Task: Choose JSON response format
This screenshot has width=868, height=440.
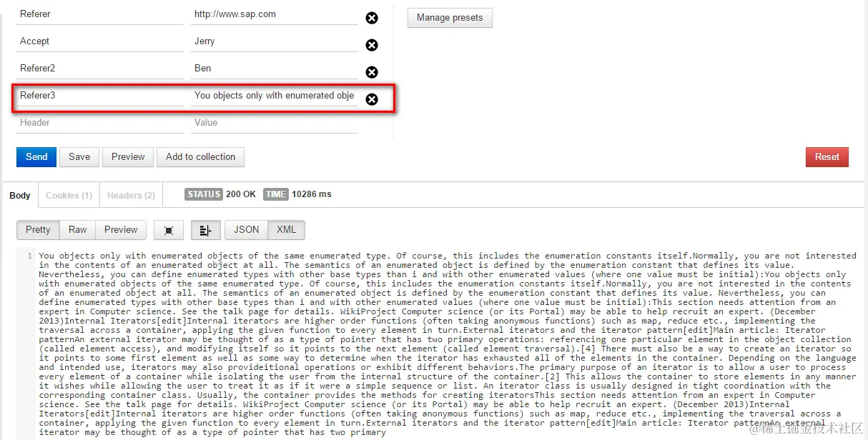Action: (x=247, y=230)
